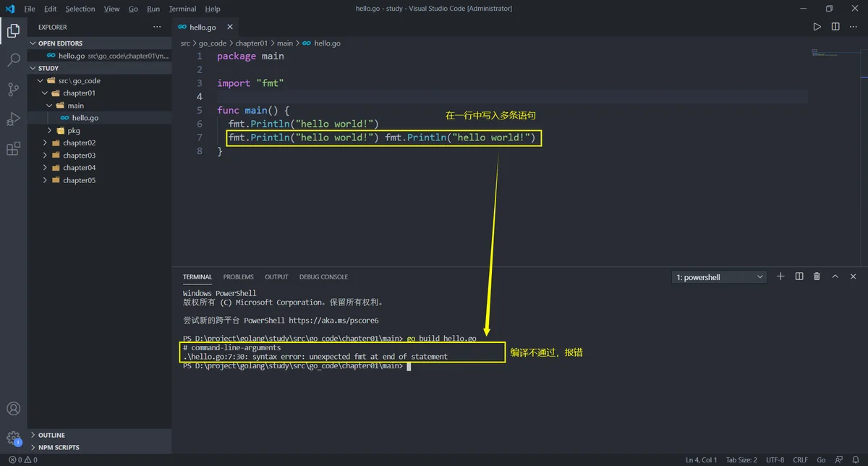The width and height of the screenshot is (868, 466).
Task: Select Go language mode in status bar
Action: 821,459
